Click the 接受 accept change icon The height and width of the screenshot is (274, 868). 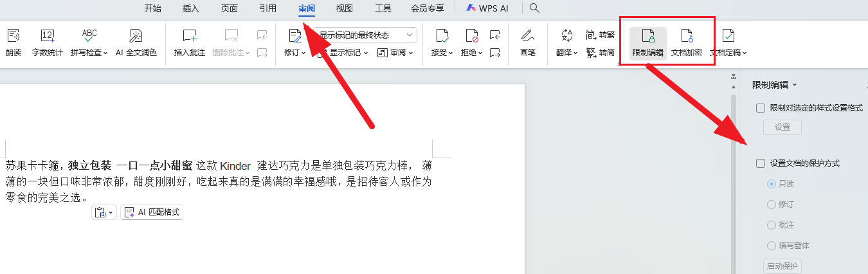click(442, 35)
